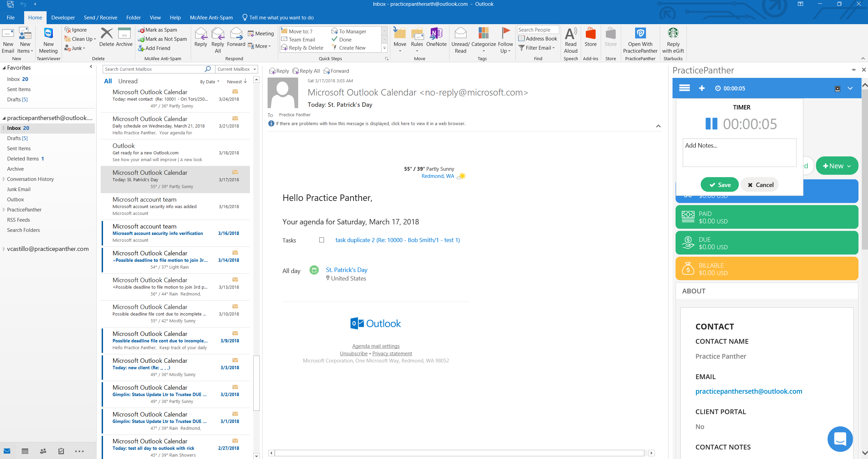Open PracticePanther hamburger menu
Image resolution: width=868 pixels, height=459 pixels.
coord(684,88)
